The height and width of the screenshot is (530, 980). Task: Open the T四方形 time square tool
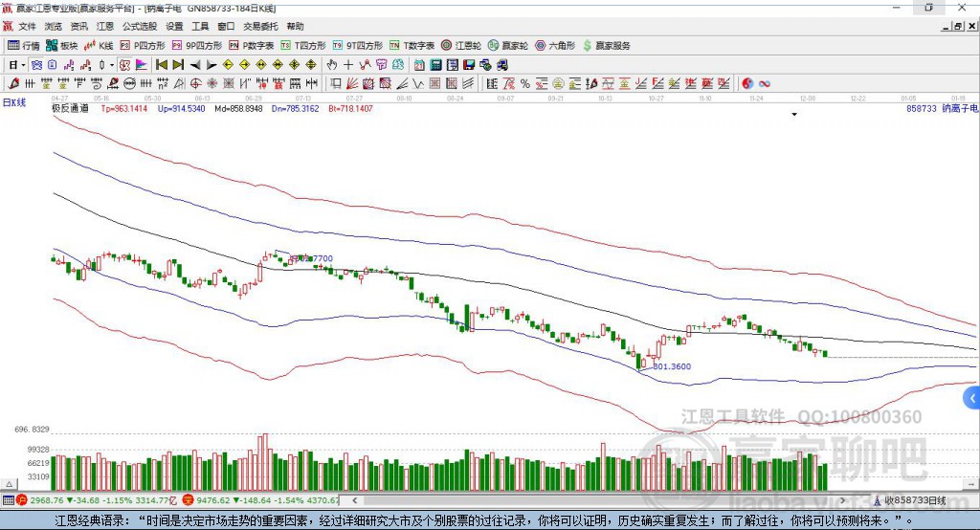point(303,46)
